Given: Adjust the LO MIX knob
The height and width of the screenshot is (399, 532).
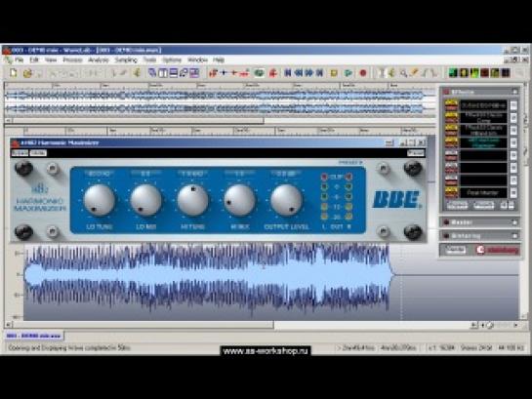Looking at the screenshot, I should [x=145, y=200].
